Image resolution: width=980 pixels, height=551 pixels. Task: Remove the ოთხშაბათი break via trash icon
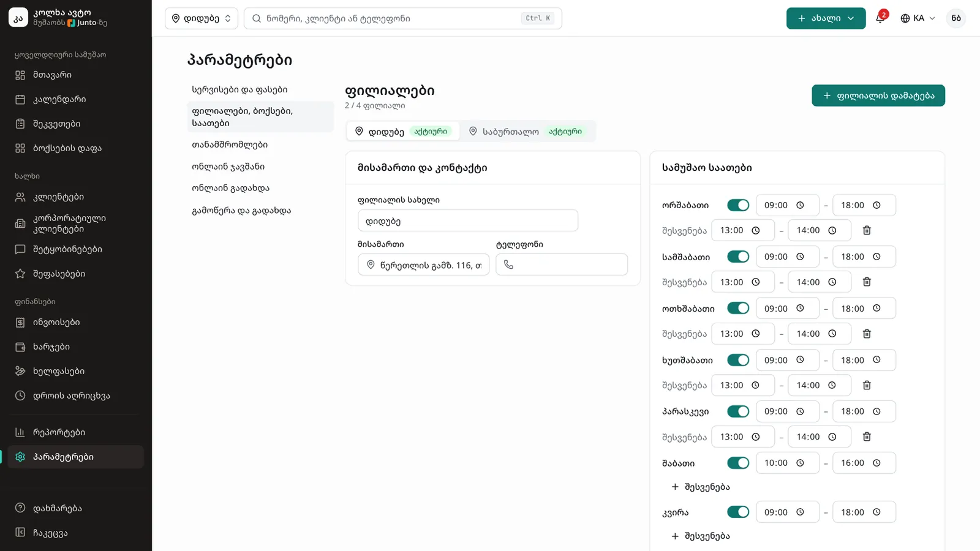(x=867, y=334)
